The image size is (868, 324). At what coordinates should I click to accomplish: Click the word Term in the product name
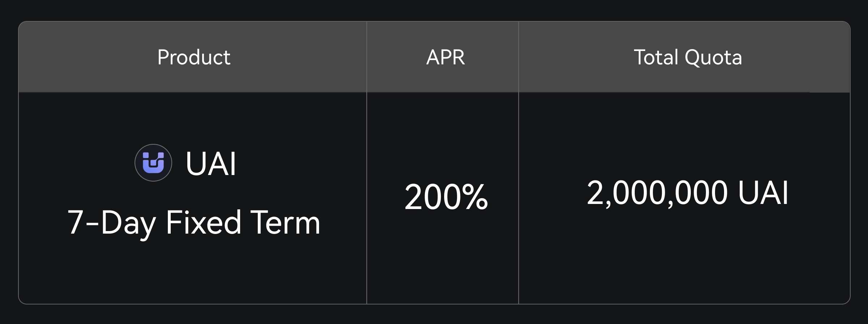pyautogui.click(x=285, y=222)
